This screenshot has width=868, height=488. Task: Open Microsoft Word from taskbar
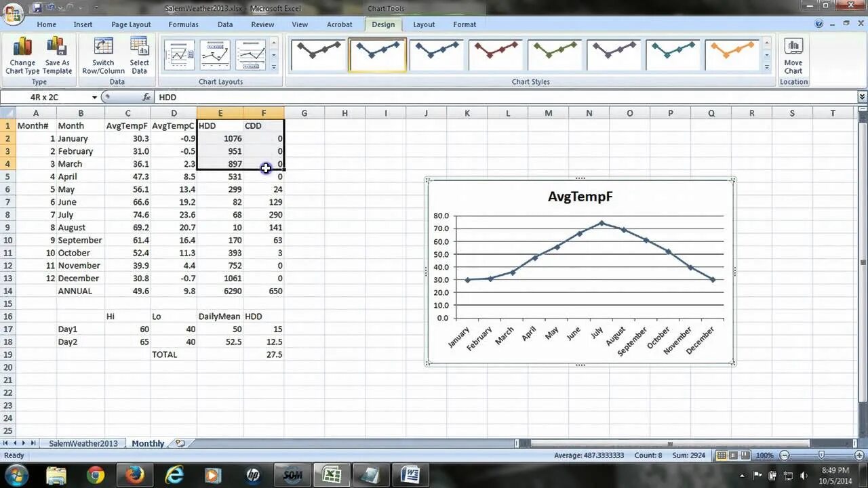click(x=410, y=475)
